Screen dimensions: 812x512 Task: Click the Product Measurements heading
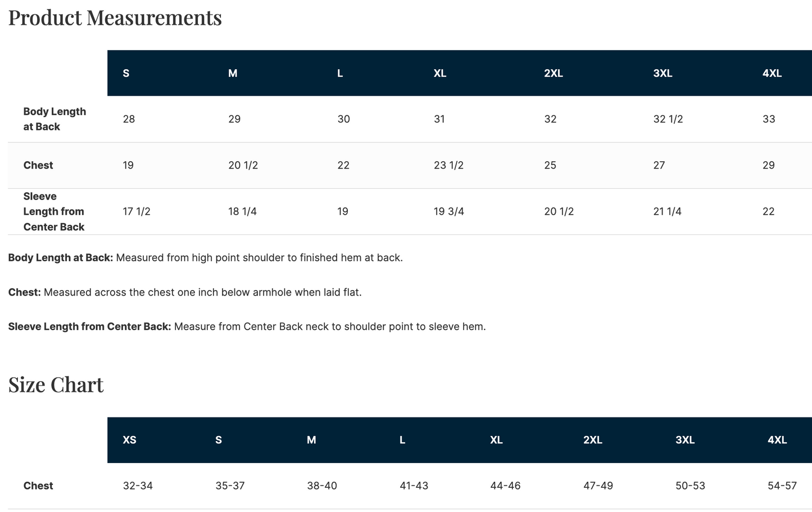click(115, 17)
